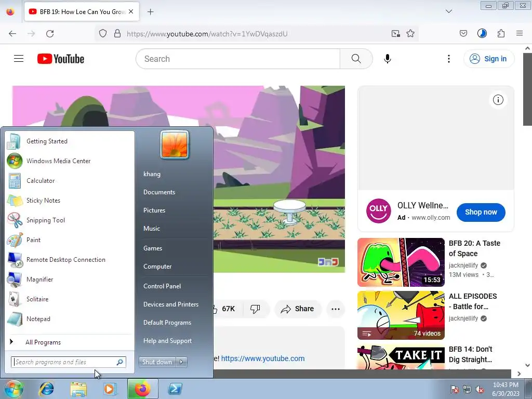Click the Firefox URL address bar
Screen dimensions: 532x399
point(257,34)
